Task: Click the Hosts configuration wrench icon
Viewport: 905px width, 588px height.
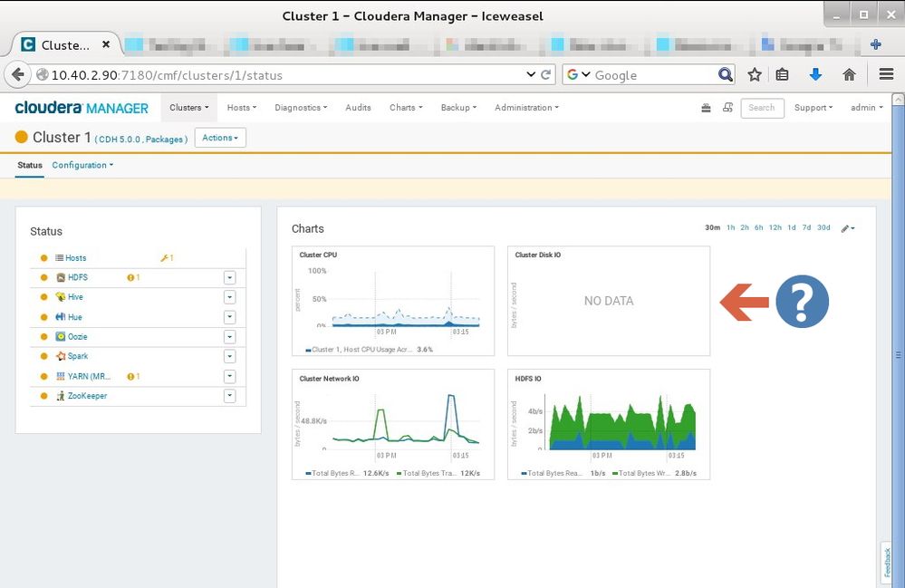Action: click(x=164, y=258)
